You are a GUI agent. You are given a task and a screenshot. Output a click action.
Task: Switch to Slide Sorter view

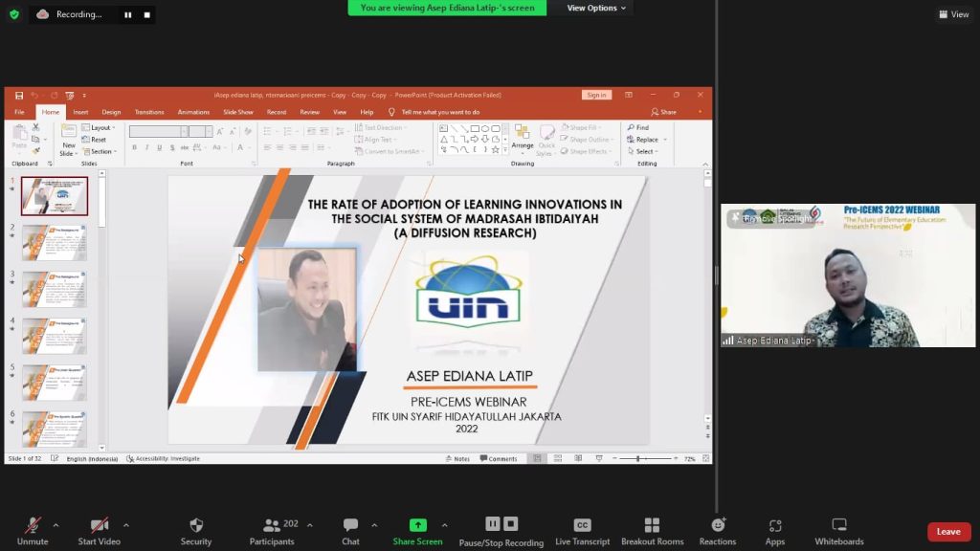[x=558, y=458]
